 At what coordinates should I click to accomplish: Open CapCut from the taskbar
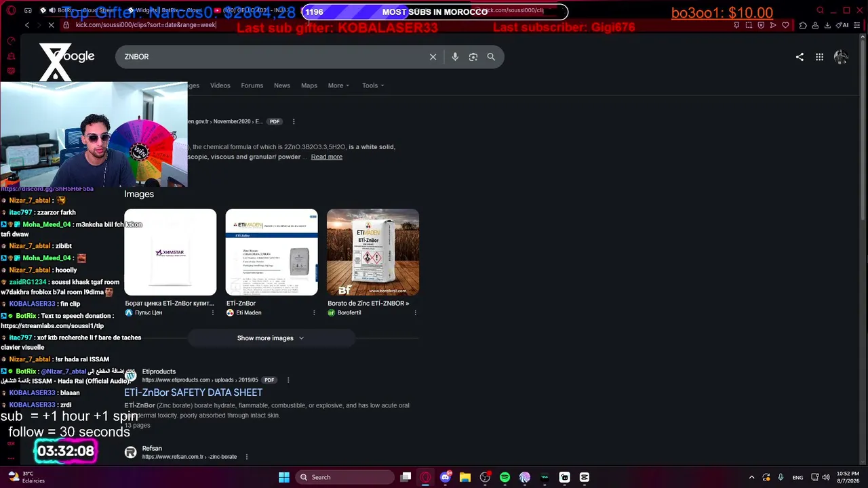click(x=585, y=477)
